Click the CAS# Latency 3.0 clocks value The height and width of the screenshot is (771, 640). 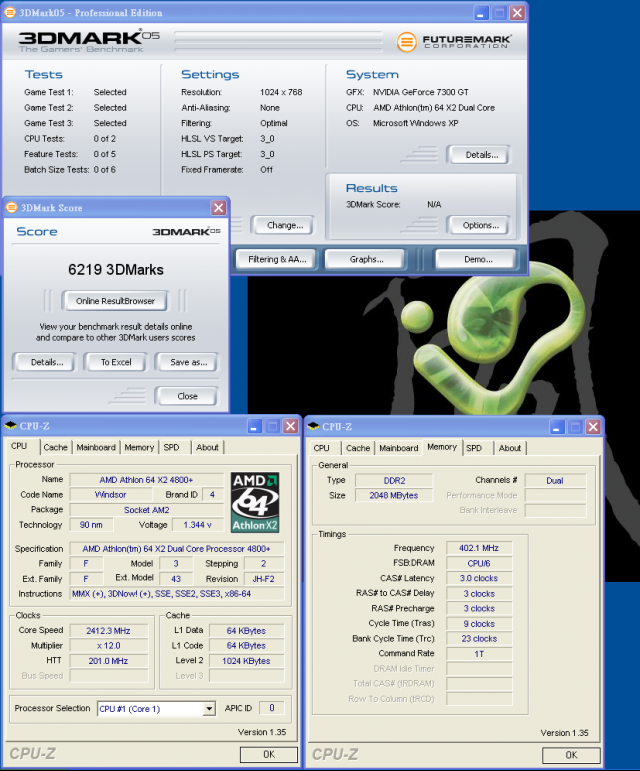(x=479, y=578)
